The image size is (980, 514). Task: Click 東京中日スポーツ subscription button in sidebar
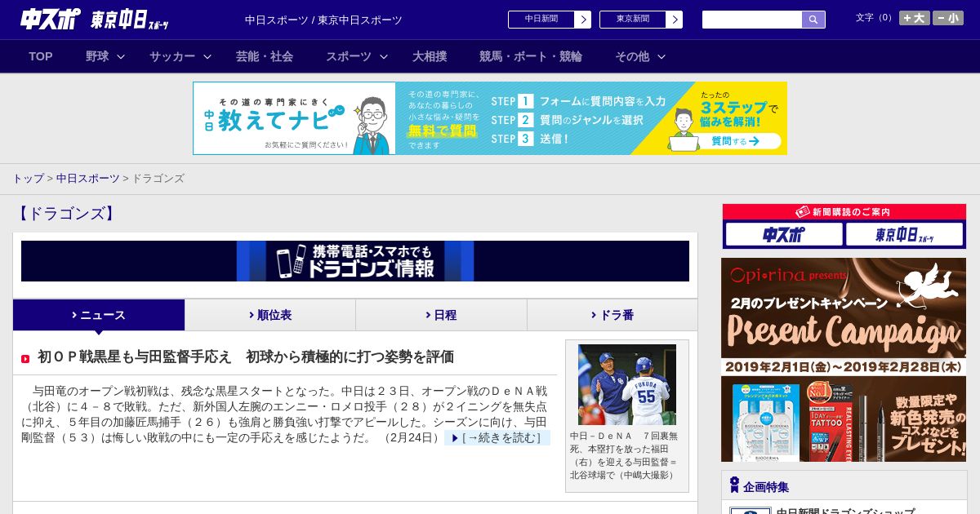(x=905, y=235)
